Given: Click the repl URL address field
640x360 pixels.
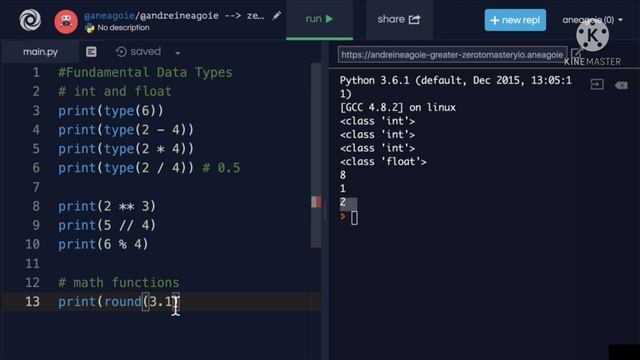Looking at the screenshot, I should coord(452,55).
